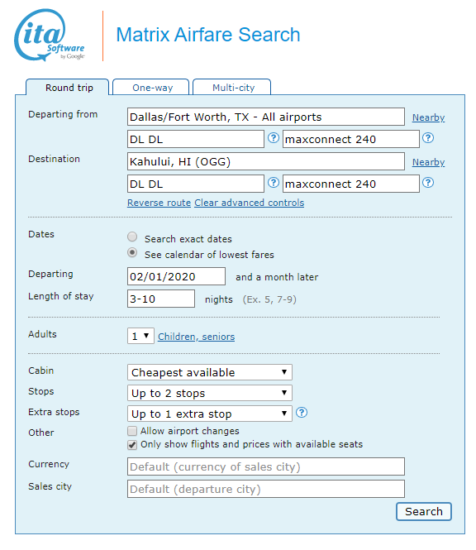
Task: Click the Reverse route link
Action: click(x=159, y=203)
